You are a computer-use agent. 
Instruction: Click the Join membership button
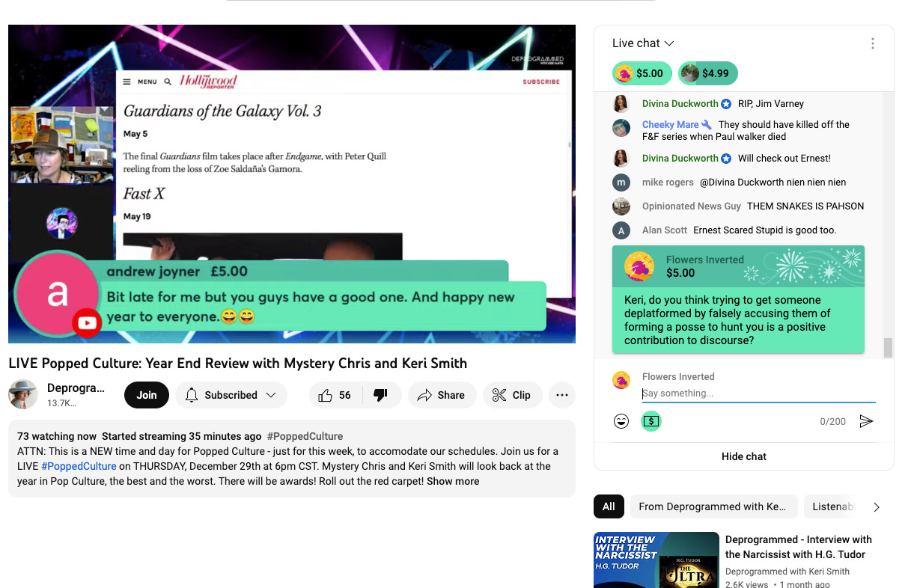pyautogui.click(x=147, y=395)
